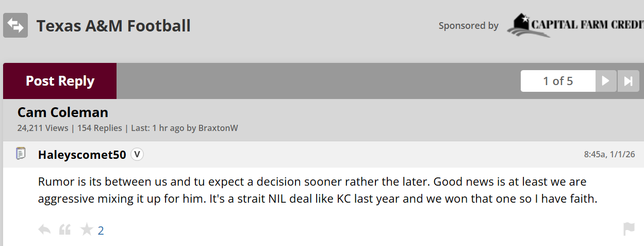Reply to Haleyscomet50's post with arrow icon

(x=44, y=229)
